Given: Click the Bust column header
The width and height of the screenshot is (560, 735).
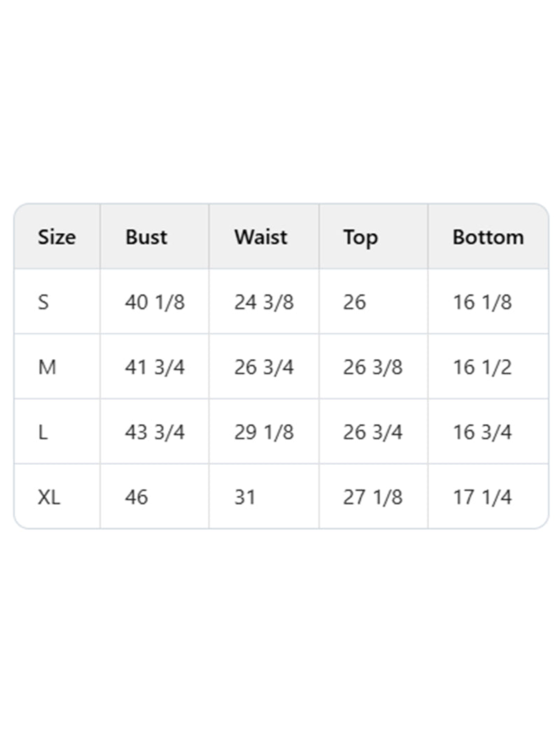Looking at the screenshot, I should click(146, 237).
